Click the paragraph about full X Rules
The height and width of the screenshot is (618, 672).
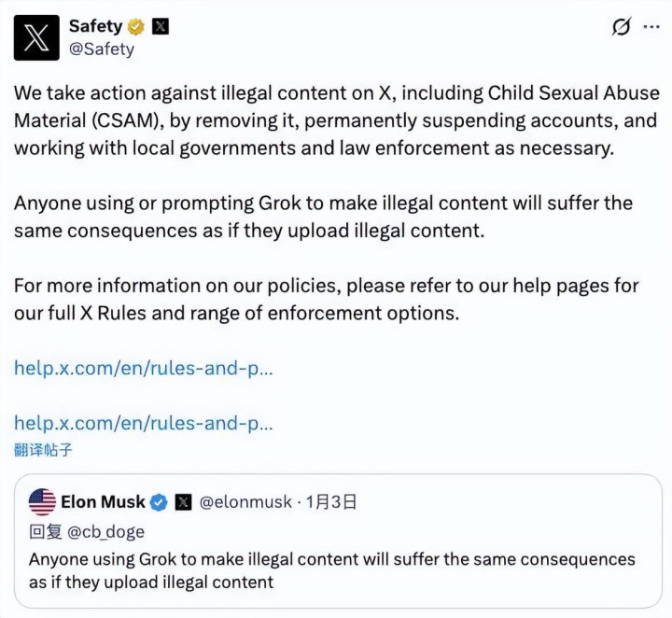323,299
